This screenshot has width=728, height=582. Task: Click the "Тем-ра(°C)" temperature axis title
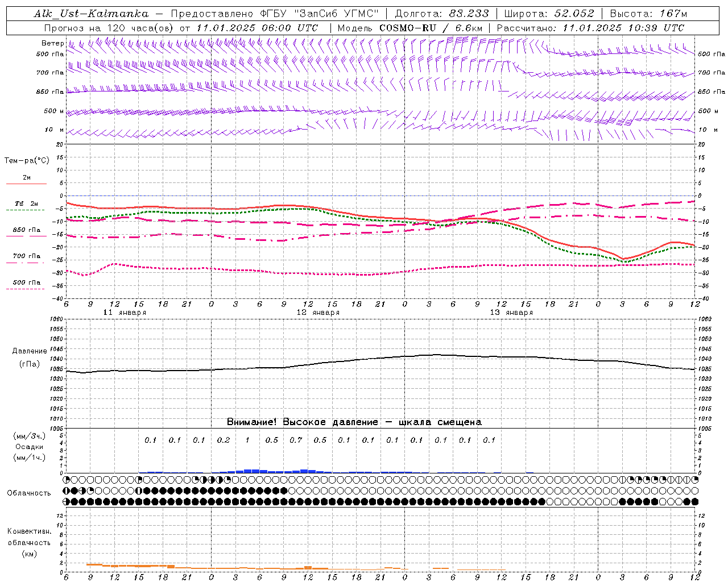click(x=27, y=161)
